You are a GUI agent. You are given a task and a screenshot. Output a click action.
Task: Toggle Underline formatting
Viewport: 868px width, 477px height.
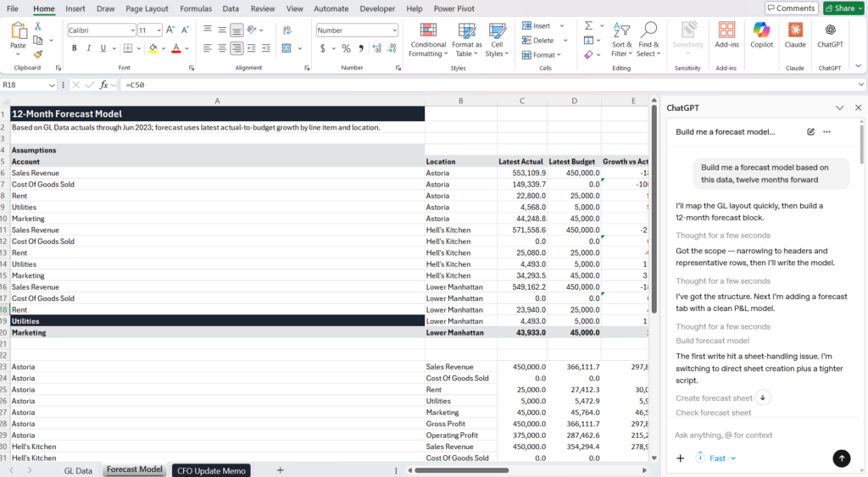click(x=103, y=48)
